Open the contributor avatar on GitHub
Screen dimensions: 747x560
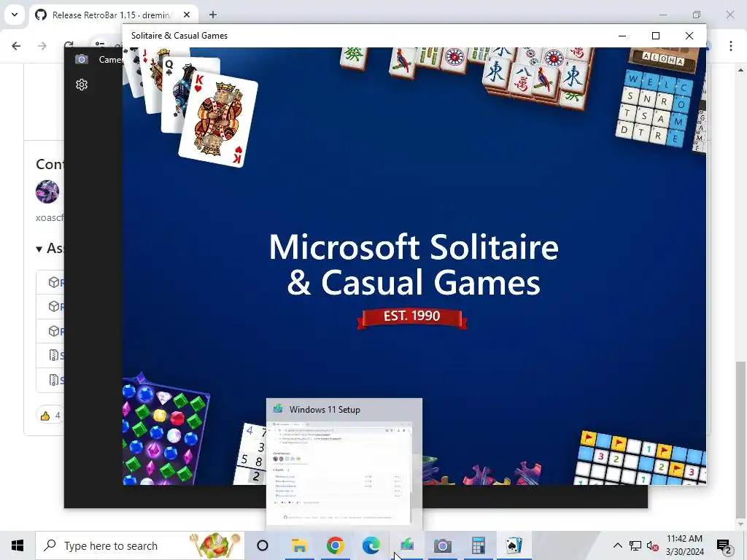point(47,192)
